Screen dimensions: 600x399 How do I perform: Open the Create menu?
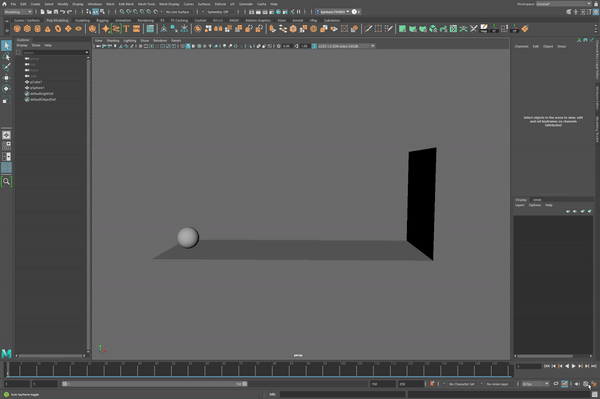pos(35,4)
